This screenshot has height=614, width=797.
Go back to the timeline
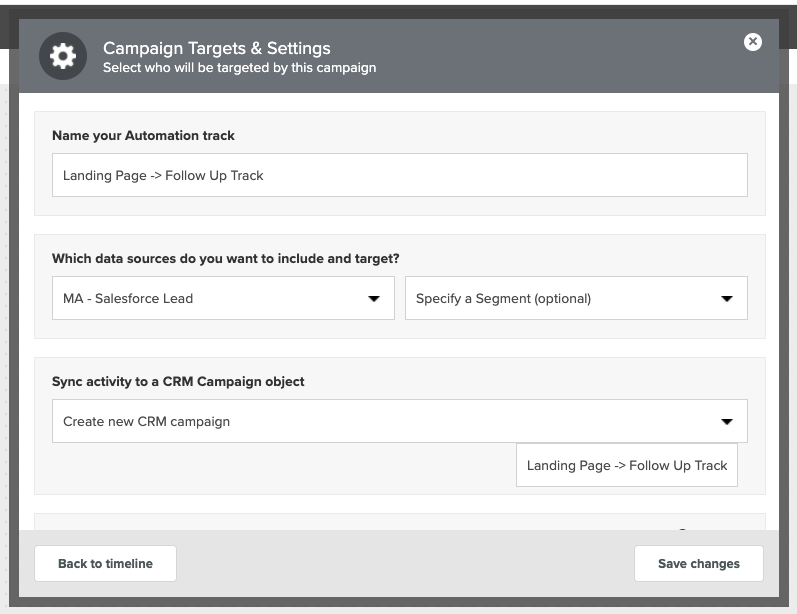105,563
